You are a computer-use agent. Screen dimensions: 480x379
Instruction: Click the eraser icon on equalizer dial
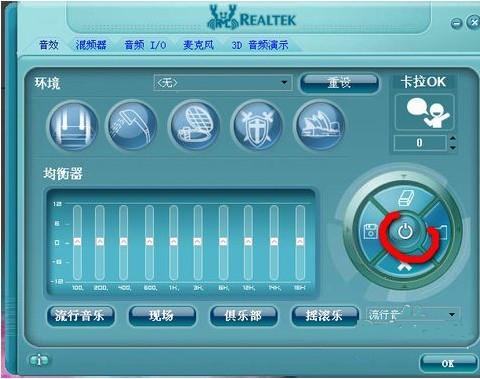tap(406, 198)
